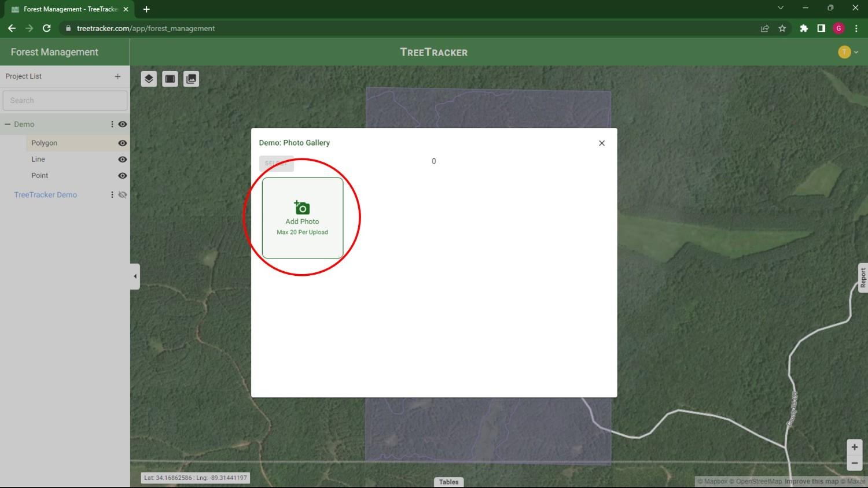Show the TreeTracker Demo project
This screenshot has width=868, height=488.
pyautogui.click(x=123, y=195)
